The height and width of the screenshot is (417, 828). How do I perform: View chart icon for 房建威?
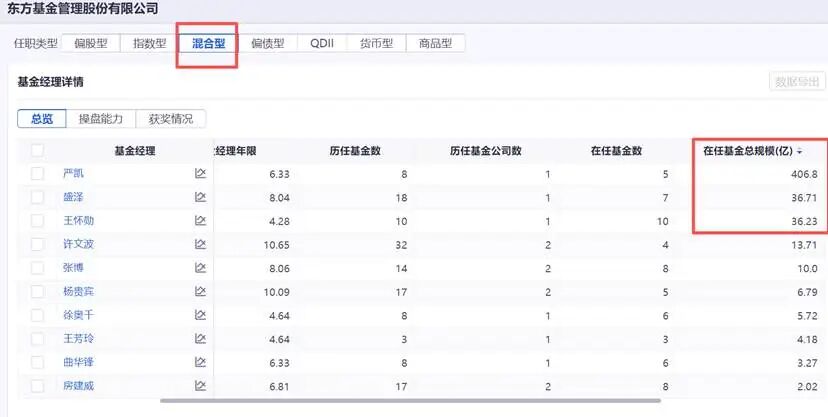pyautogui.click(x=200, y=386)
